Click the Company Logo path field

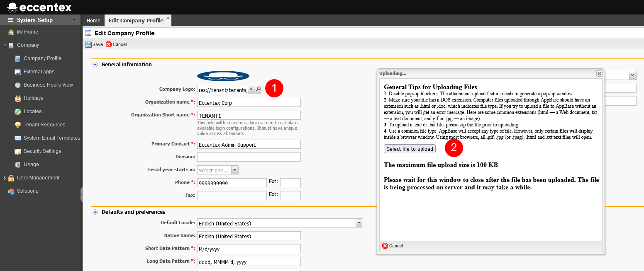[x=222, y=90]
